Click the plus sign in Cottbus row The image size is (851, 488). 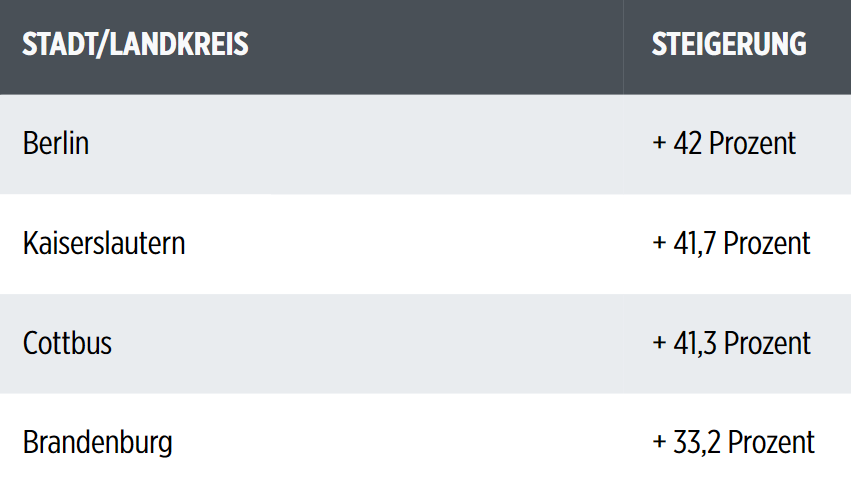click(659, 343)
